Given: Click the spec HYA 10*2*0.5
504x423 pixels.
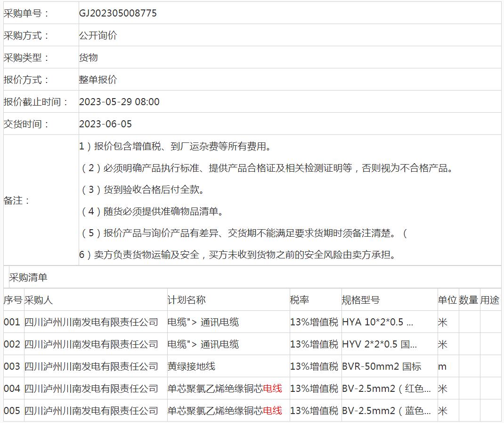Looking at the screenshot, I should (377, 322).
